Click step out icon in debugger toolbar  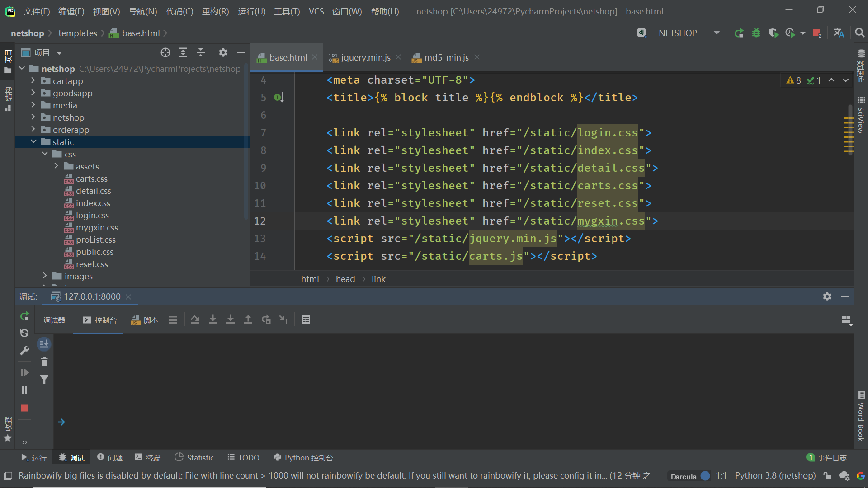click(248, 320)
